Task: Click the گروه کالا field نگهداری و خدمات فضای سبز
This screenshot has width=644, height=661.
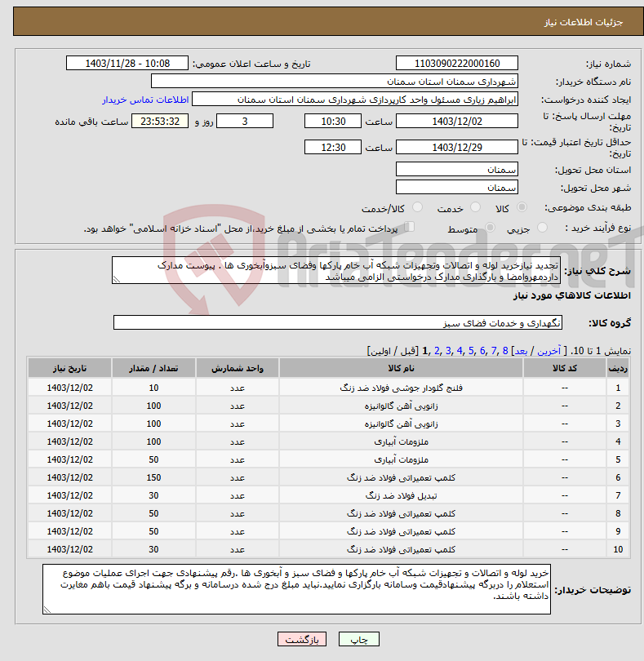Action: pyautogui.click(x=337, y=322)
